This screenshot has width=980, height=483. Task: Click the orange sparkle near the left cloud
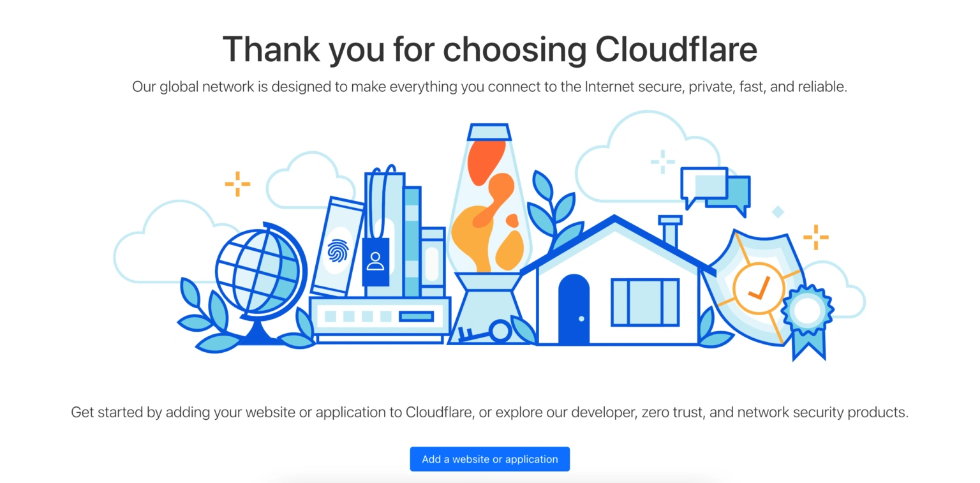[237, 184]
